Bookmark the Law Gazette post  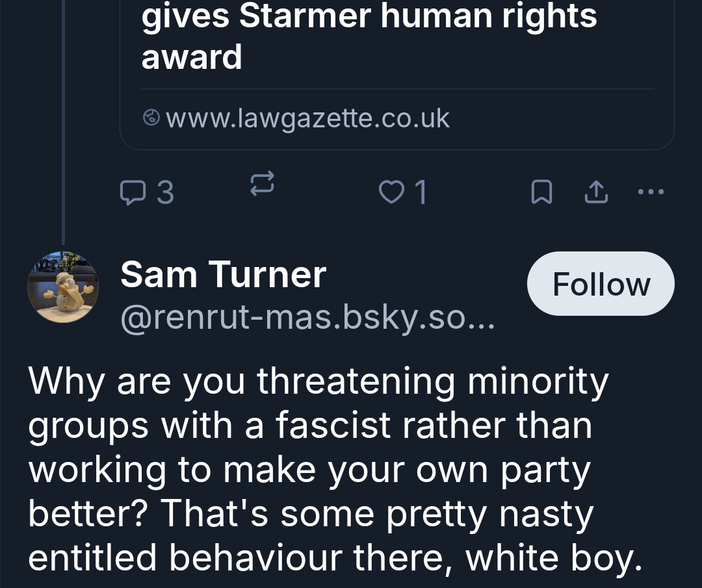pyautogui.click(x=541, y=192)
